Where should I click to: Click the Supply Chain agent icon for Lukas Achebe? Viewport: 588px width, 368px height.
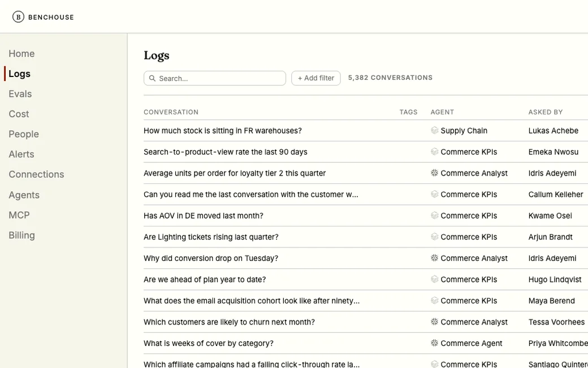pyautogui.click(x=434, y=130)
